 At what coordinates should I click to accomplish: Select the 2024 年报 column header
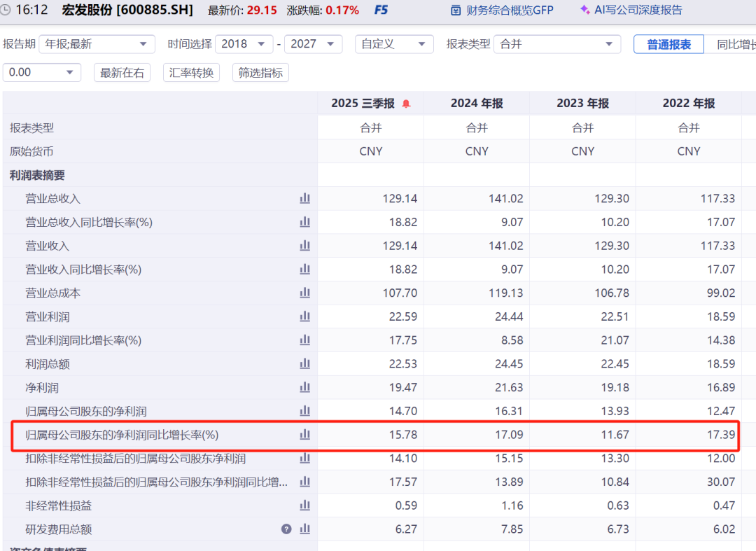477,104
